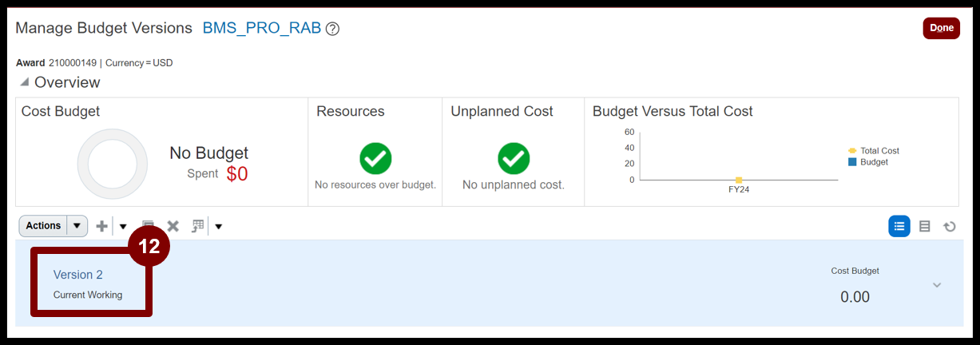Click the export to spreadsheet icon
The height and width of the screenshot is (345, 980).
(x=198, y=226)
